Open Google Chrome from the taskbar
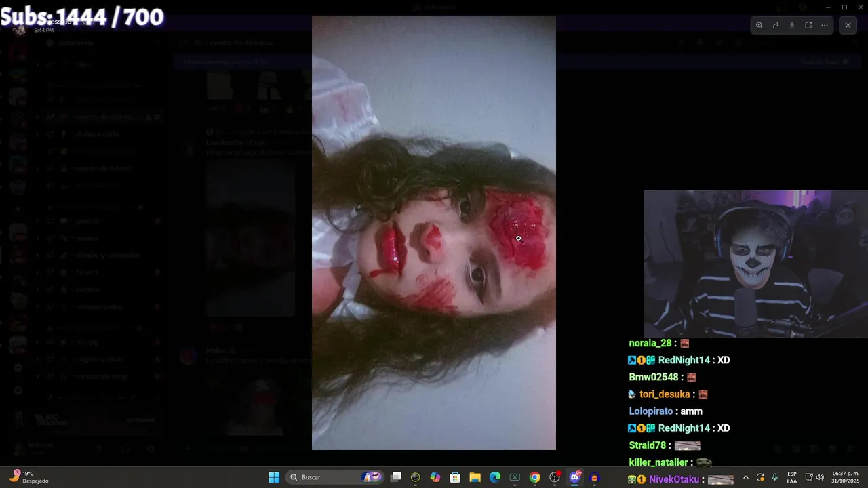This screenshot has height=488, width=868. tap(535, 477)
